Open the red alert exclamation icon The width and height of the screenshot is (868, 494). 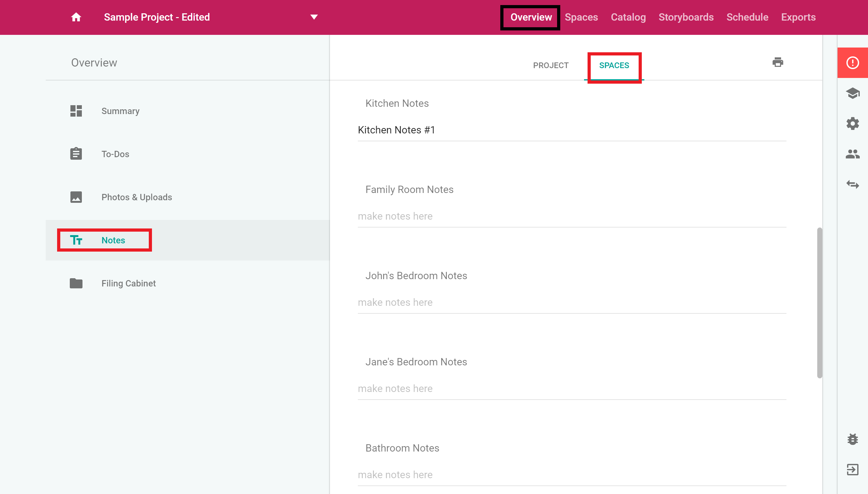[x=852, y=63]
